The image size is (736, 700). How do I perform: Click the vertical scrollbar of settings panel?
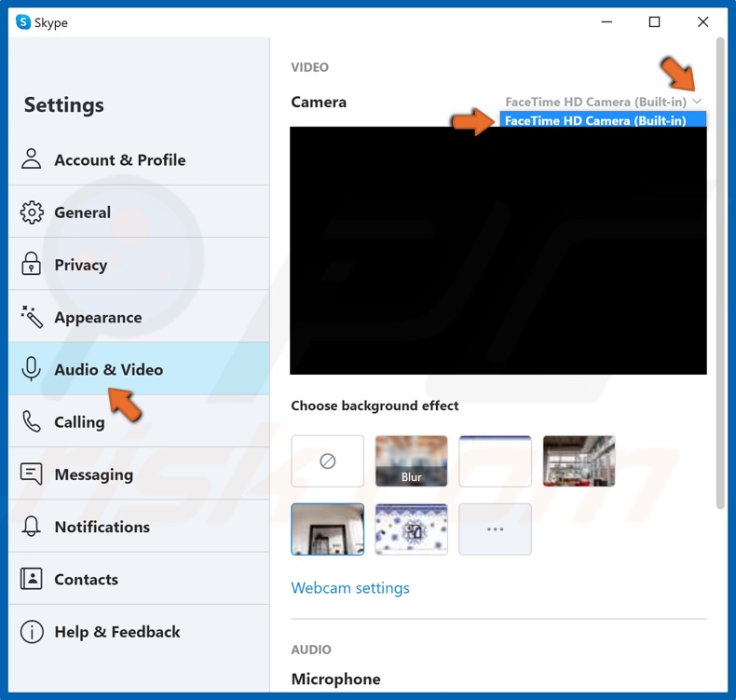click(x=720, y=273)
